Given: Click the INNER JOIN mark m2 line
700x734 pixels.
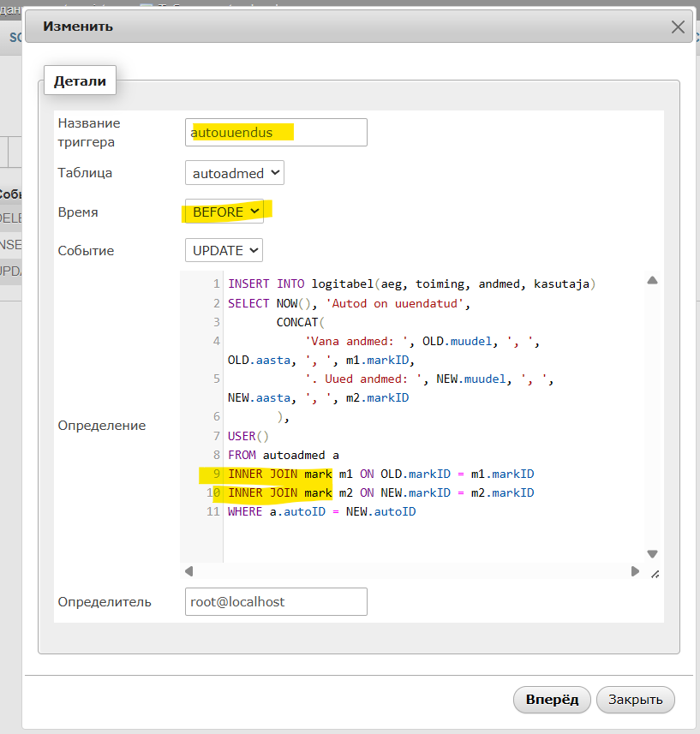Looking at the screenshot, I should (x=380, y=492).
